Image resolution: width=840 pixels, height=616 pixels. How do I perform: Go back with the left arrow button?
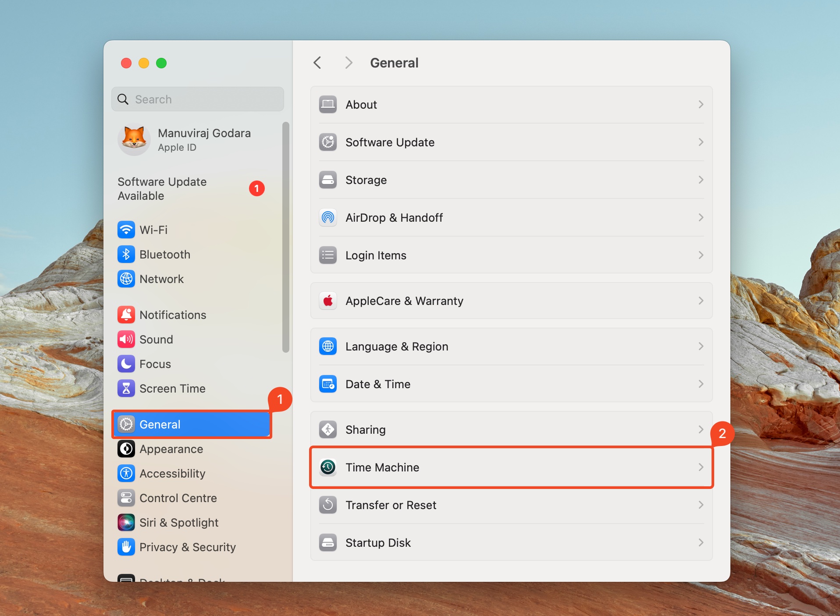[x=317, y=63]
